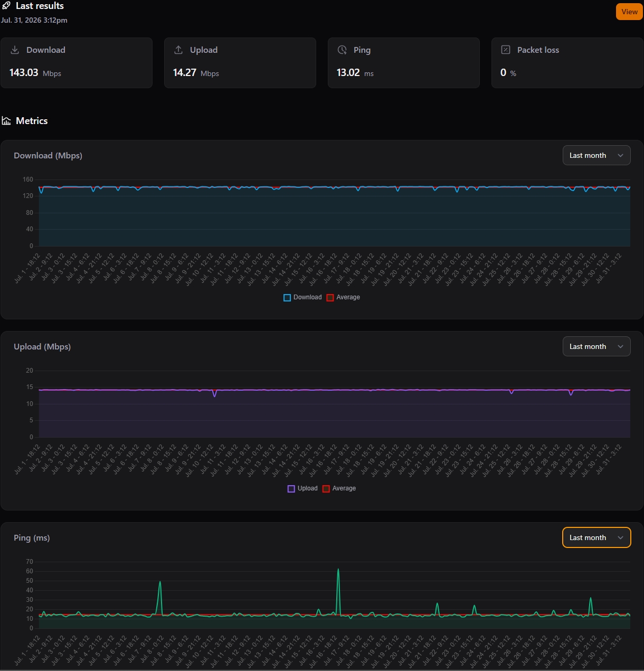Click the blue Download legend color box
The height and width of the screenshot is (671, 644).
coord(287,298)
